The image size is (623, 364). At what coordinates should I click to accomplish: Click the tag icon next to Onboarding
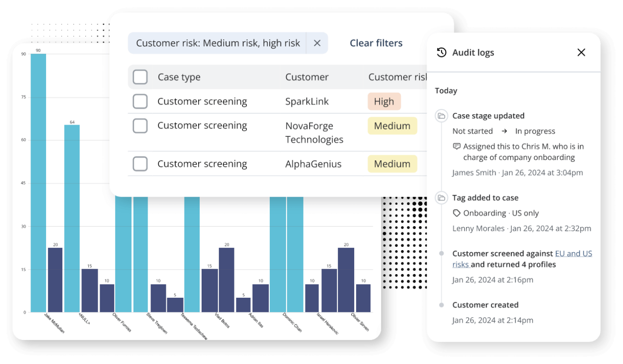point(457,213)
